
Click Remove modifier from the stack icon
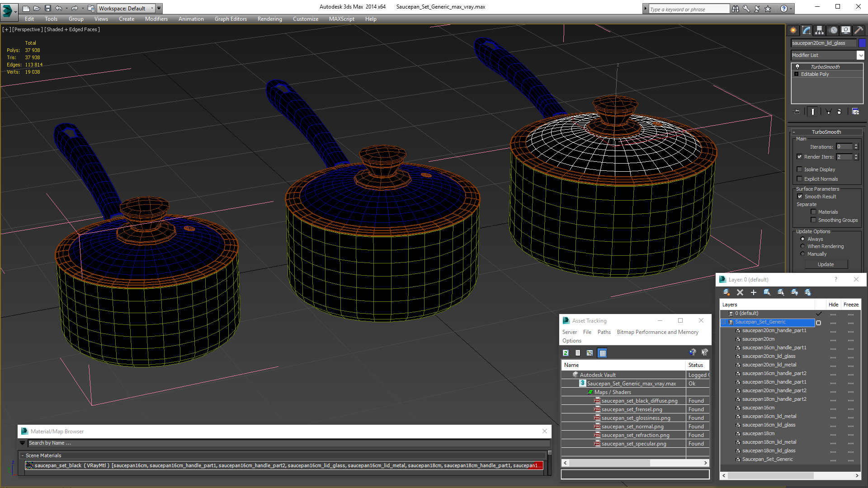pyautogui.click(x=840, y=111)
